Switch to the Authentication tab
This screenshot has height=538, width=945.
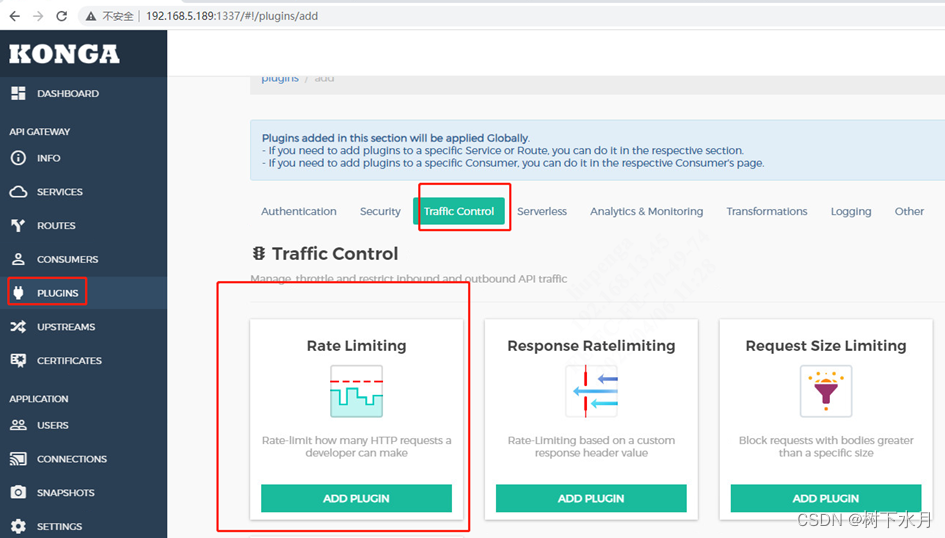299,211
